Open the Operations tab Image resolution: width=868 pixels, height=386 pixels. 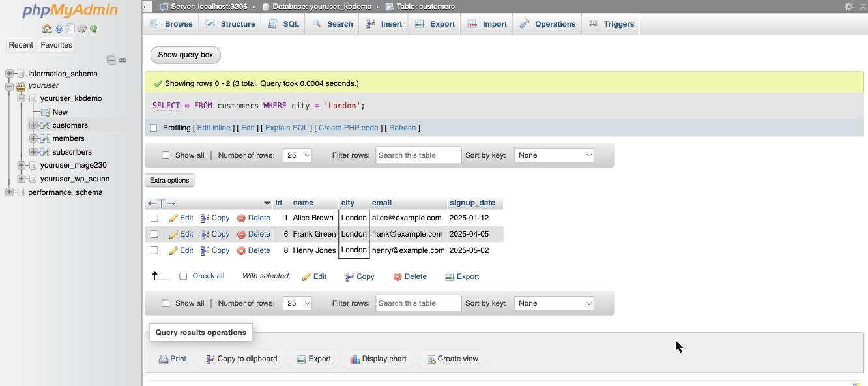[547, 24]
